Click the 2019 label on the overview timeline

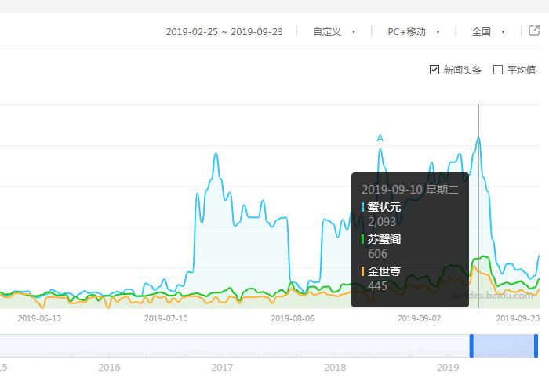tap(448, 368)
